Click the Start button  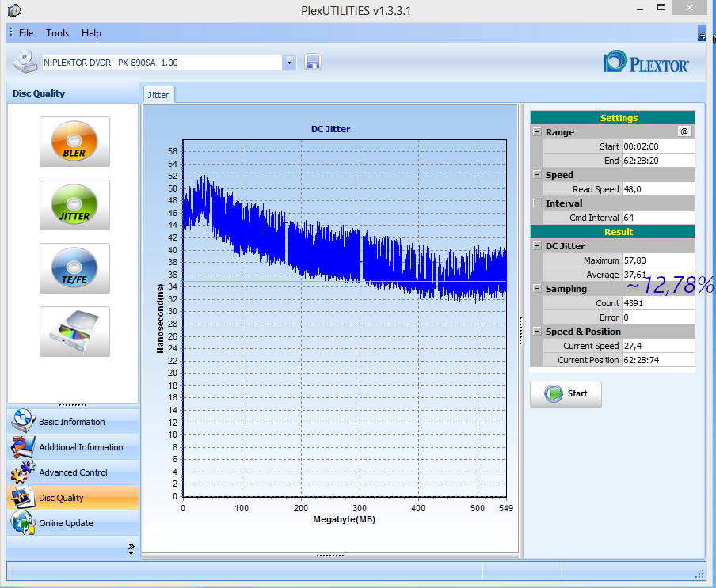(x=566, y=393)
